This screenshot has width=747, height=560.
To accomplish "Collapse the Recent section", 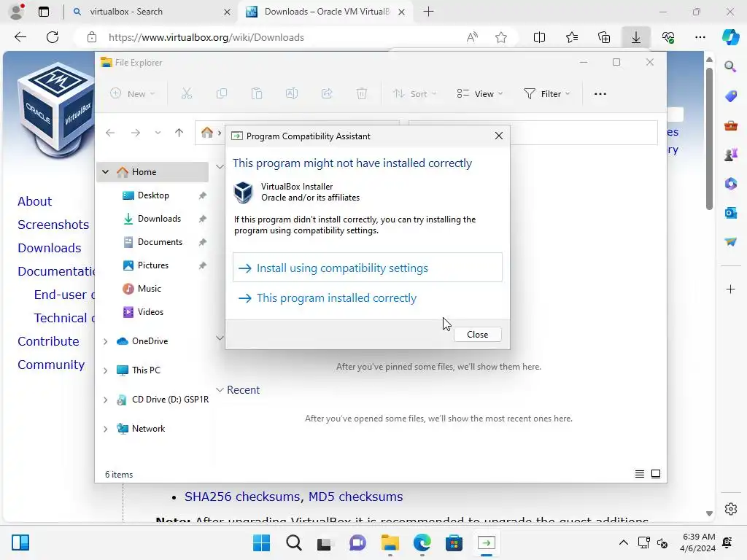I will pos(220,389).
